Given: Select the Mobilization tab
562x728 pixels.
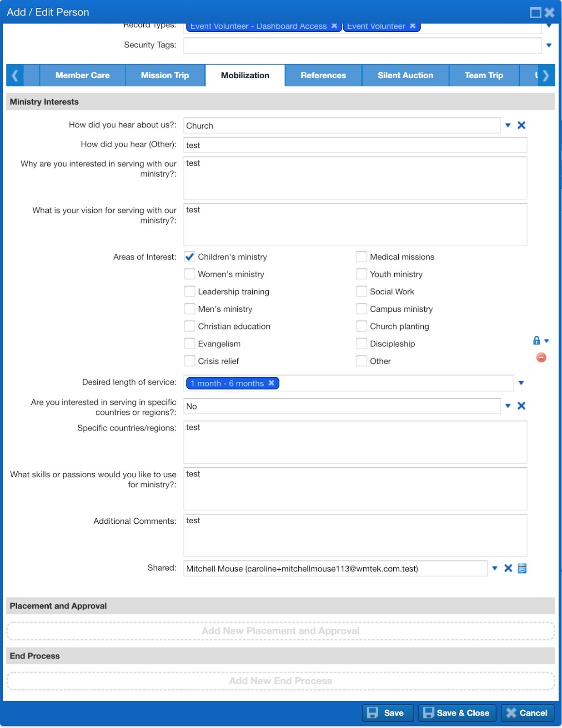Looking at the screenshot, I should (245, 75).
